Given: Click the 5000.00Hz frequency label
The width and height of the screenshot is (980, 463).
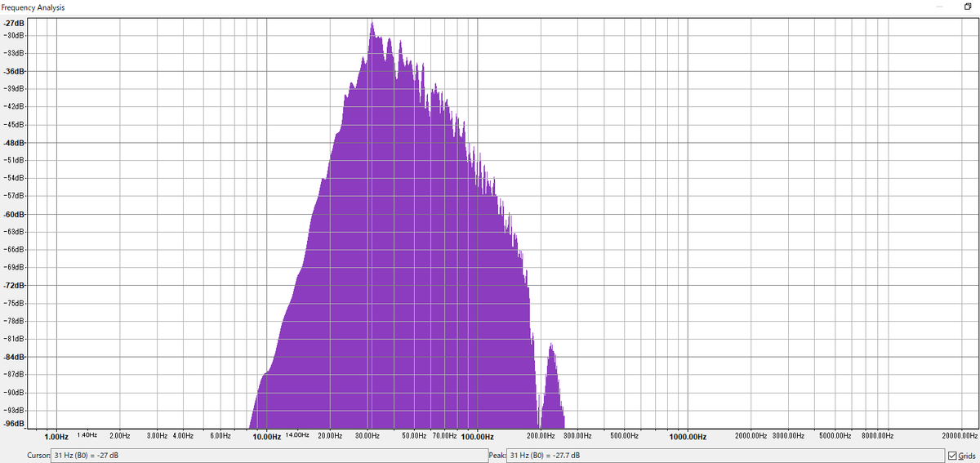Looking at the screenshot, I should (835, 437).
